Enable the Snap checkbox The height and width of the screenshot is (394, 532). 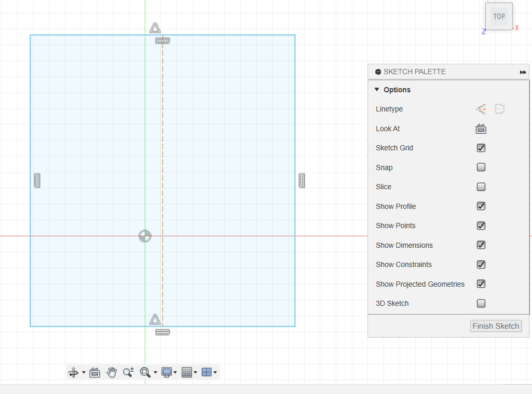[481, 167]
